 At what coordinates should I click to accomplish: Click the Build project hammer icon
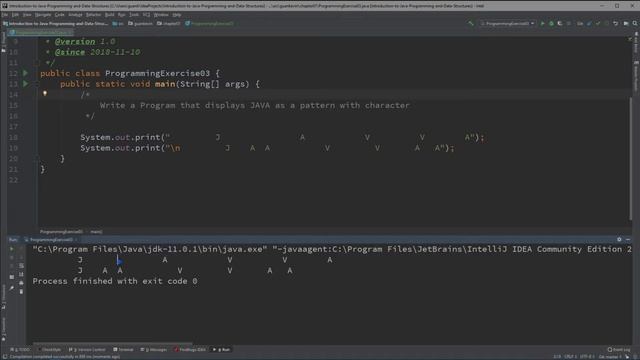click(471, 24)
